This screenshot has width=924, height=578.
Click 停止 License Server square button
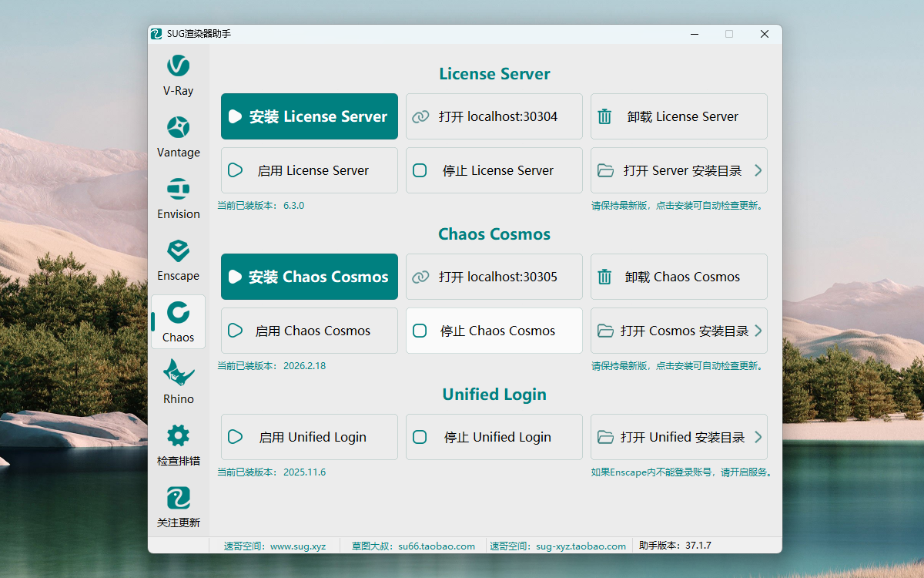[x=420, y=170]
